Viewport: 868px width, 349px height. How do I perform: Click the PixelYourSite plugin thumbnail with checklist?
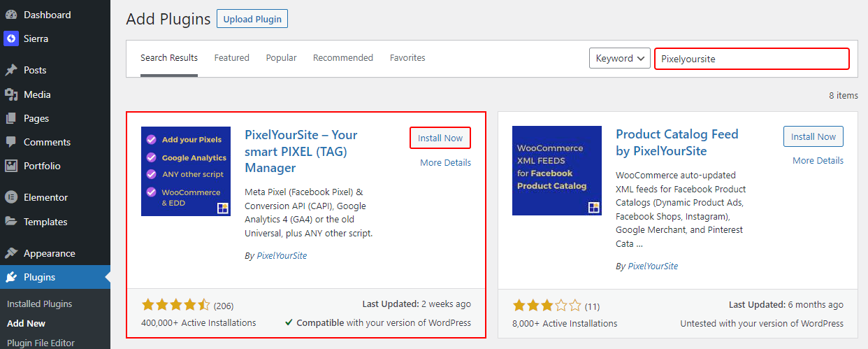pyautogui.click(x=186, y=171)
